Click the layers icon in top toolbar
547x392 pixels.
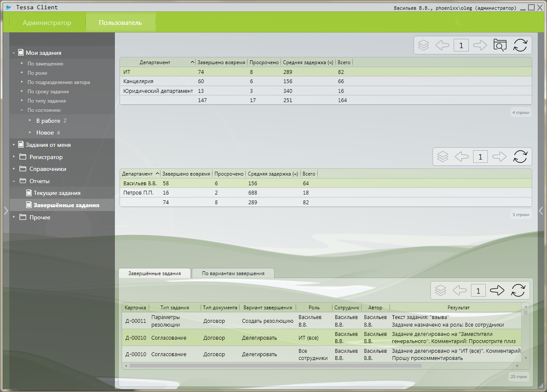(x=423, y=45)
